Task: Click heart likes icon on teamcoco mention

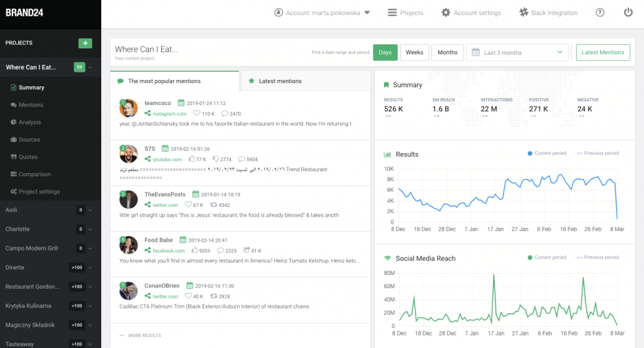Action: [197, 113]
